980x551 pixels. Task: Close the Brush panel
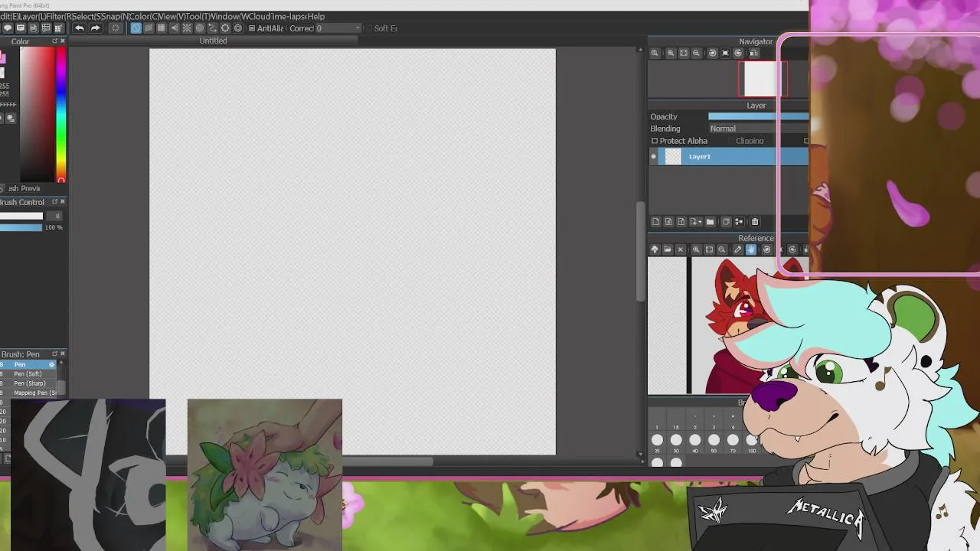pos(63,354)
